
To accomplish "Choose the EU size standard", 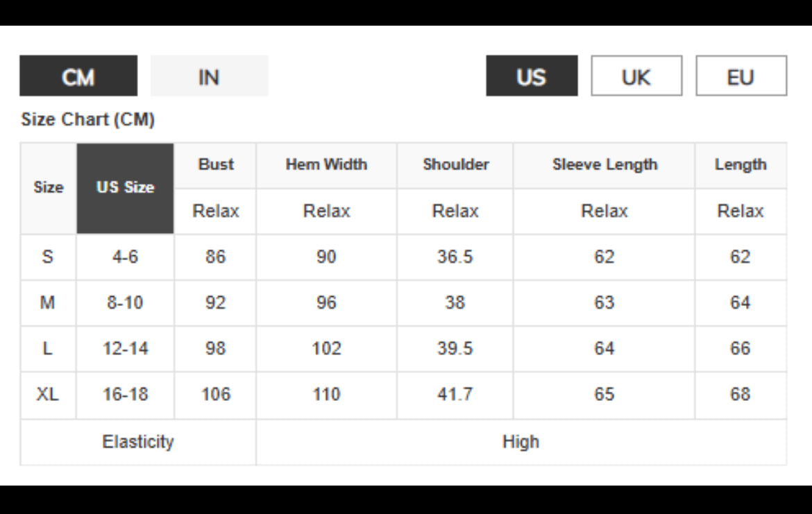I will tap(741, 76).
